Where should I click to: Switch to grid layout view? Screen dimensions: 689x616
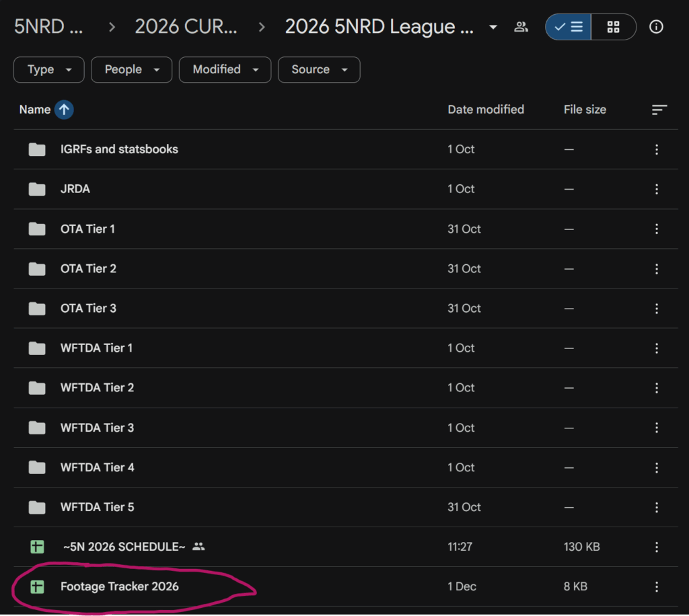coord(613,27)
